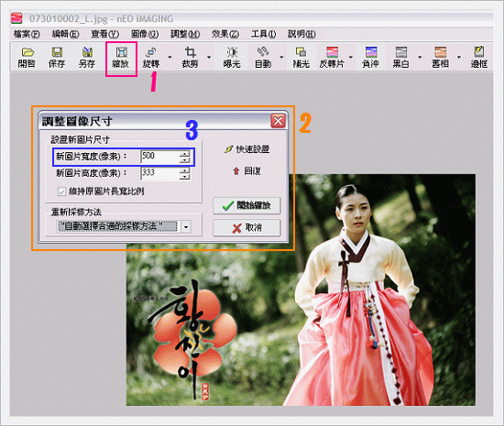This screenshot has height=426, width=504.
Task: Open the 編輯(E) Edit menu
Action: (x=66, y=34)
